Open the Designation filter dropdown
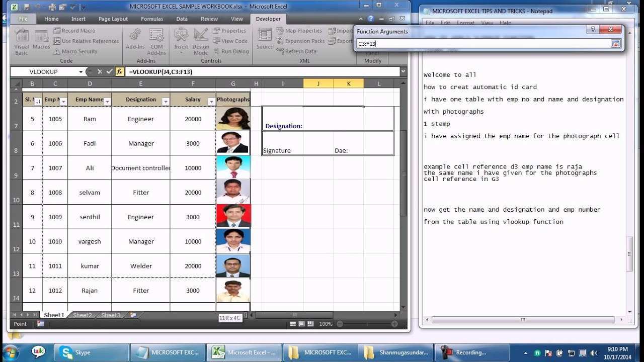The image size is (644, 362). coord(166,102)
